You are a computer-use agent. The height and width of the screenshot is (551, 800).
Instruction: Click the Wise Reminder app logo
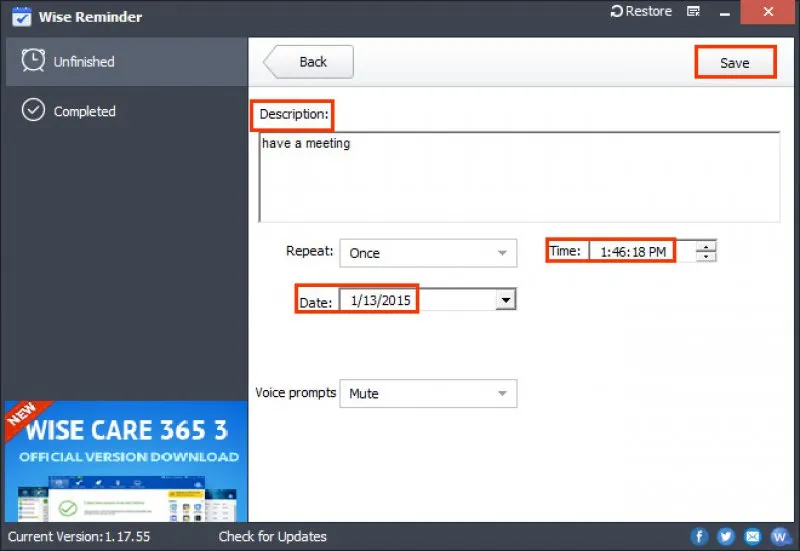click(x=20, y=15)
